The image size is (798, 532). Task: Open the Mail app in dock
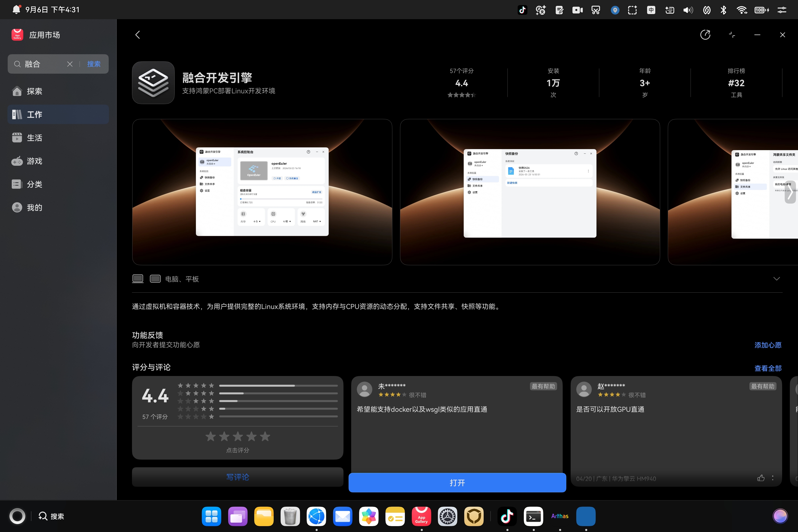point(343,516)
